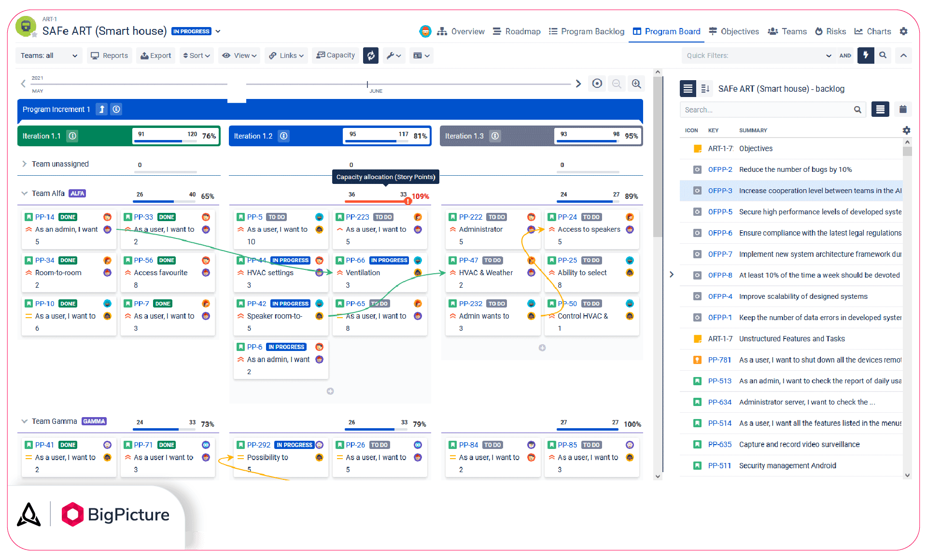927x560 pixels.
Task: Open issue link PP-14
Action: click(44, 217)
